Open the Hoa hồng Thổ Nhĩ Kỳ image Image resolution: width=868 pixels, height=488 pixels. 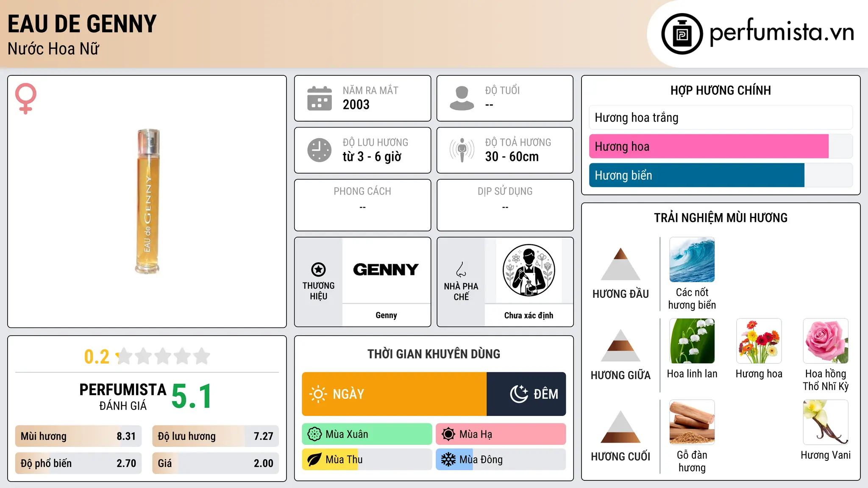point(826,341)
